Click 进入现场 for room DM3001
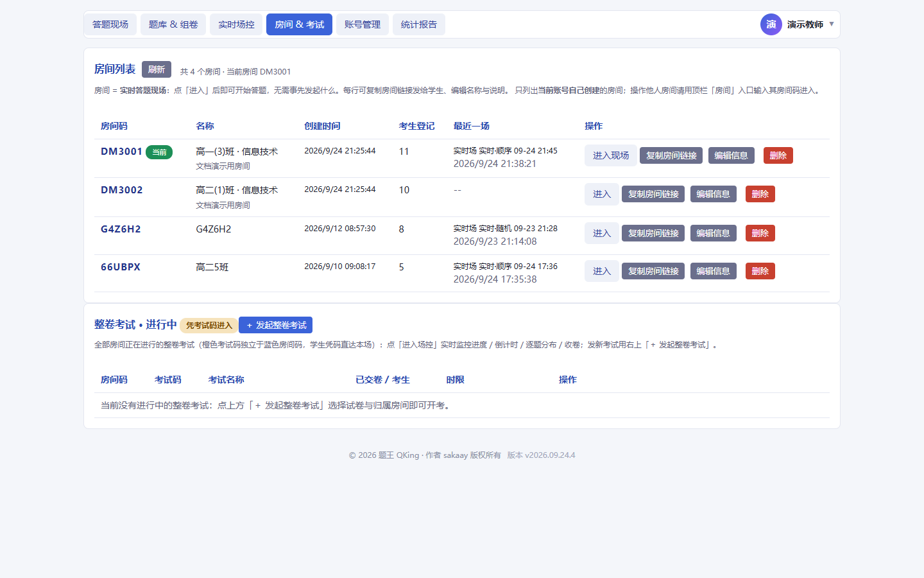Viewport: 924px width, 578px height. pos(611,155)
